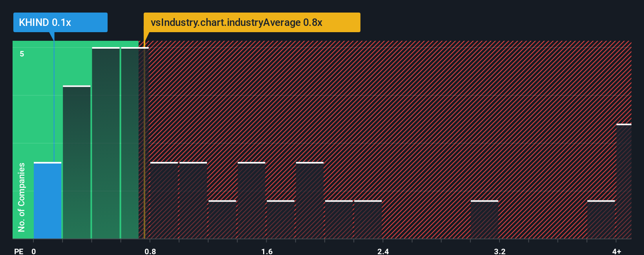Select the axis value 2.4
This screenshot has width=644, height=255.
point(383,251)
